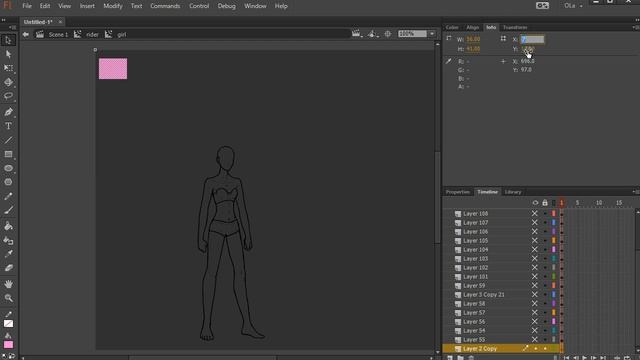Open the Edit Scene clapboard menu
The width and height of the screenshot is (640, 360).
pos(357,34)
